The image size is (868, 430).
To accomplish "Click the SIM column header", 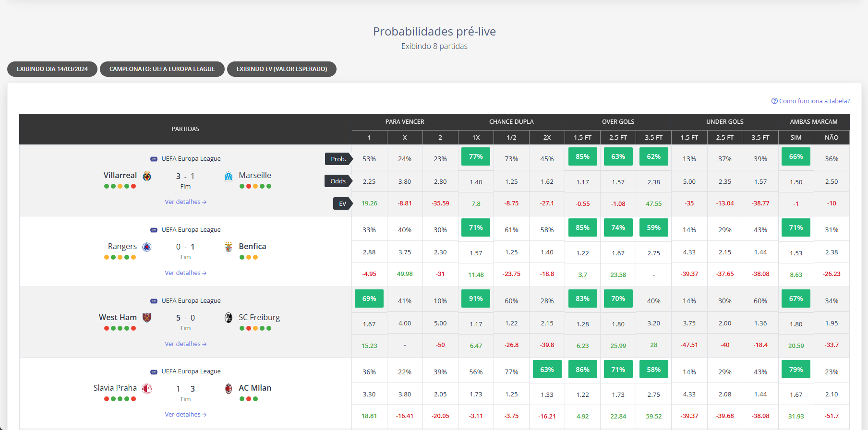I will (796, 138).
